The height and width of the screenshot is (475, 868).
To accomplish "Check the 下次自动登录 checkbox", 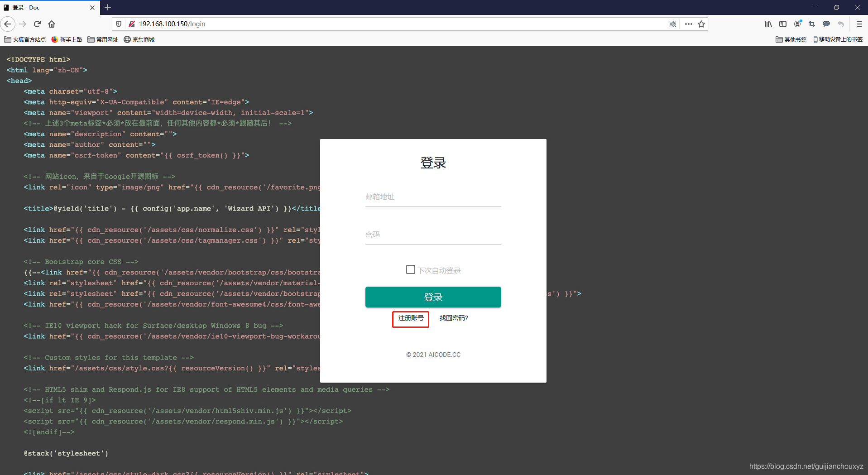I will (411, 269).
